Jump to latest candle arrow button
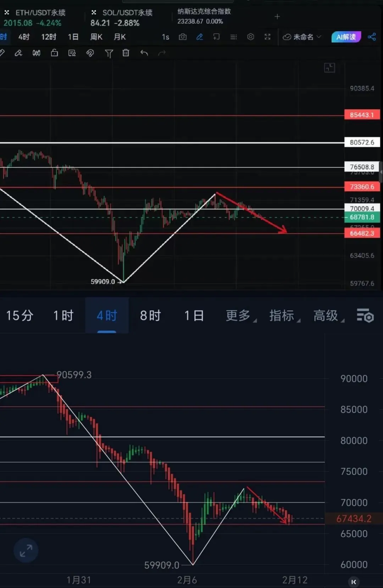Image resolution: width=383 pixels, height=588 pixels. [x=354, y=582]
